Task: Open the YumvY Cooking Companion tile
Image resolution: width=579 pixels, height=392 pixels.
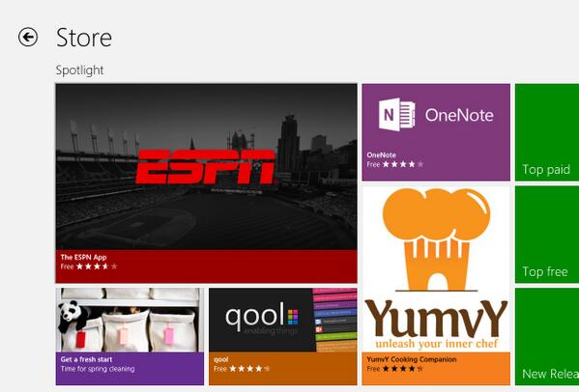Action: pos(436,286)
